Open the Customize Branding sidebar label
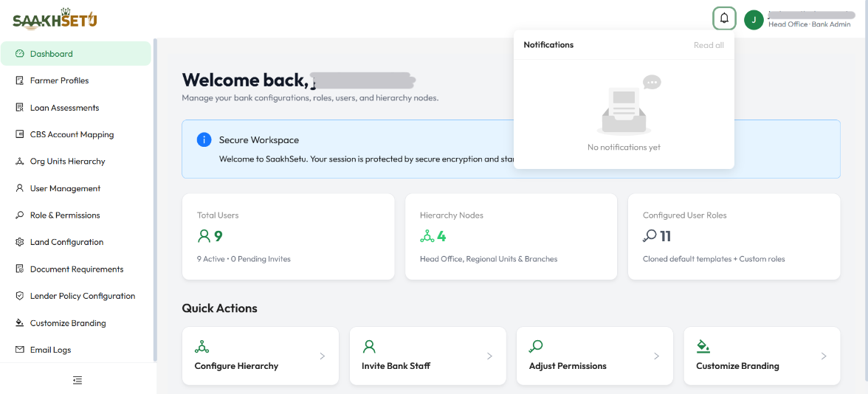 tap(68, 323)
